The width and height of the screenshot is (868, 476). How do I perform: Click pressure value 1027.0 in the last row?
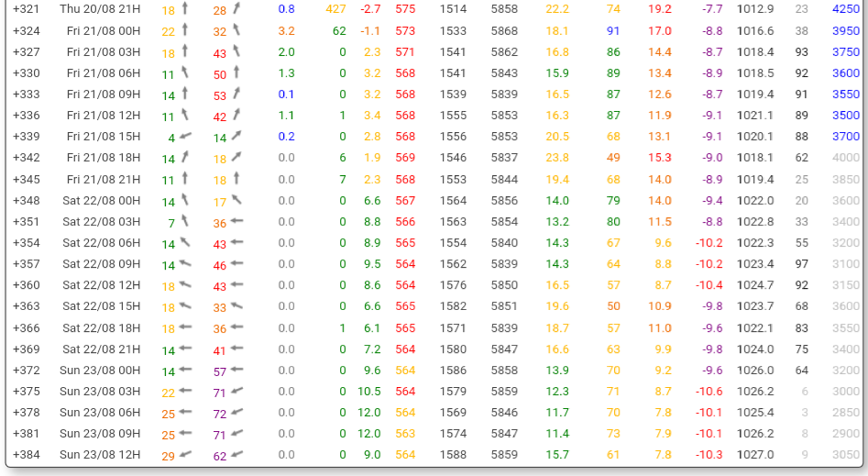(x=754, y=455)
